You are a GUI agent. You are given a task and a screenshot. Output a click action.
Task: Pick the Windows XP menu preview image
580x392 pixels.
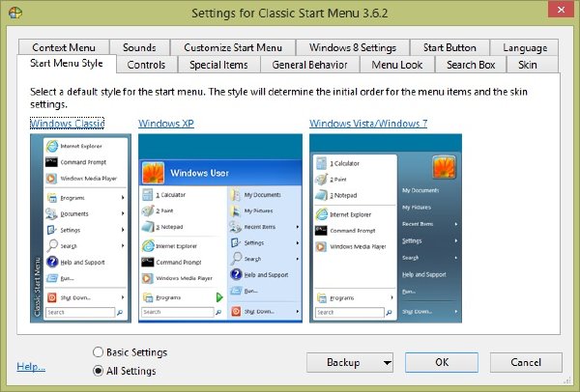point(220,228)
